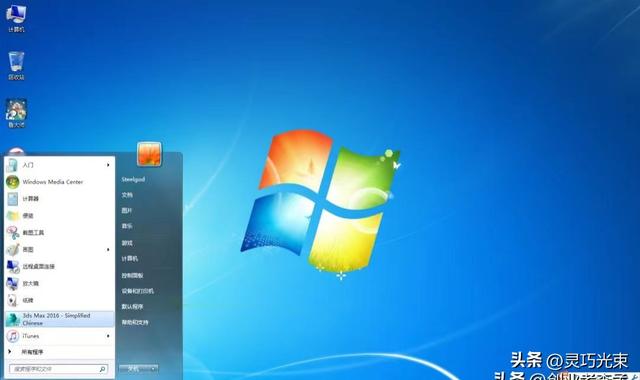Click the Start menu search field
Image resolution: width=640 pixels, height=380 pixels.
[58, 369]
